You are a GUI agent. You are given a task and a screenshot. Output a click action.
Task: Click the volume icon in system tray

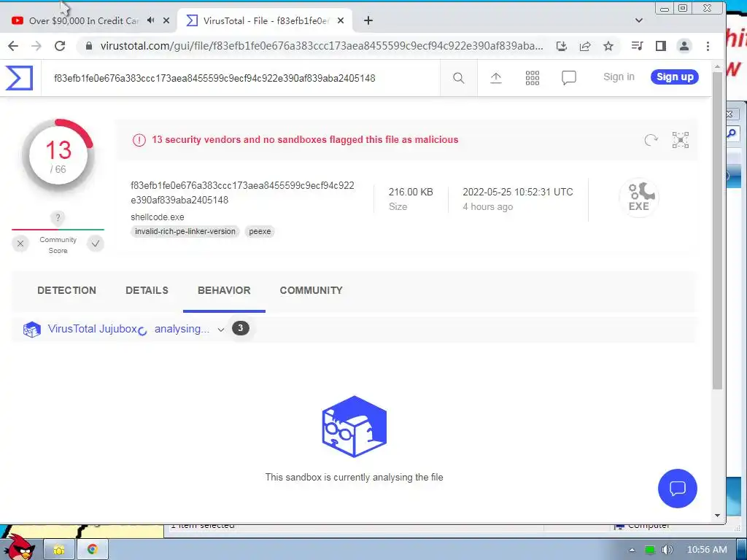click(x=667, y=550)
